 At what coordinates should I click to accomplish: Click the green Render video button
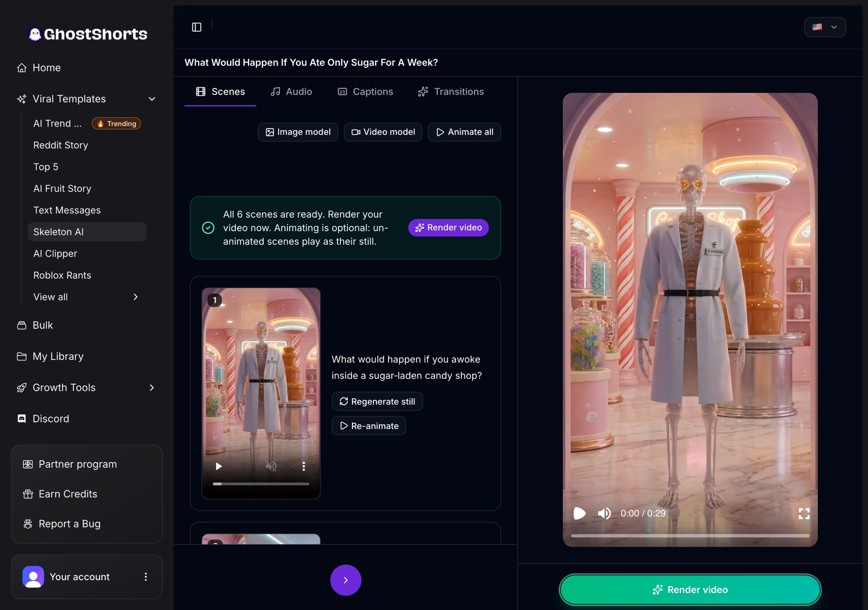point(690,590)
